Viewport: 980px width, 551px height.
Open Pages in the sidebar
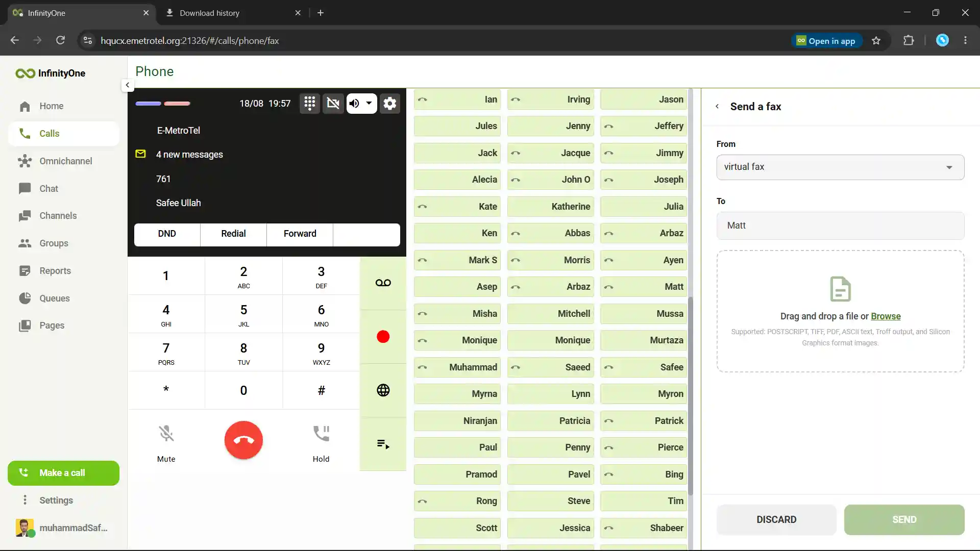click(64, 325)
